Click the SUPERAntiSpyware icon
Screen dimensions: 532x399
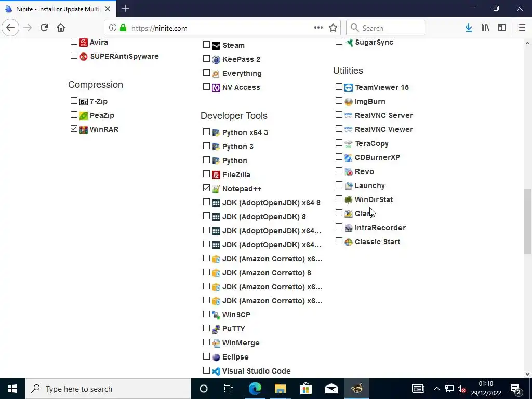pyautogui.click(x=84, y=56)
